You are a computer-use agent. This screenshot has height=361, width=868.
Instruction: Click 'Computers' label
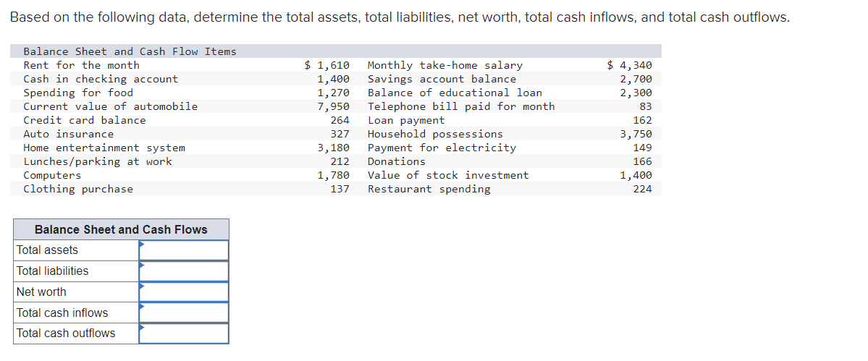click(x=52, y=175)
